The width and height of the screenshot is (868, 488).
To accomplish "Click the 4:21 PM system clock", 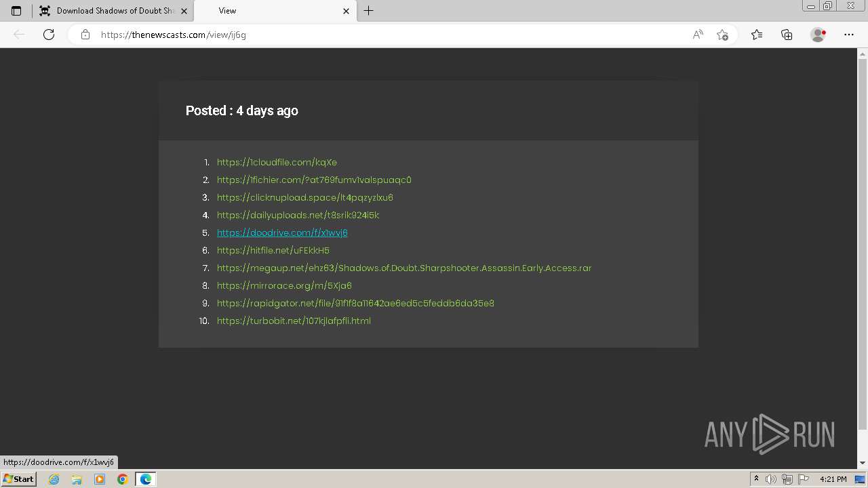I will (833, 479).
